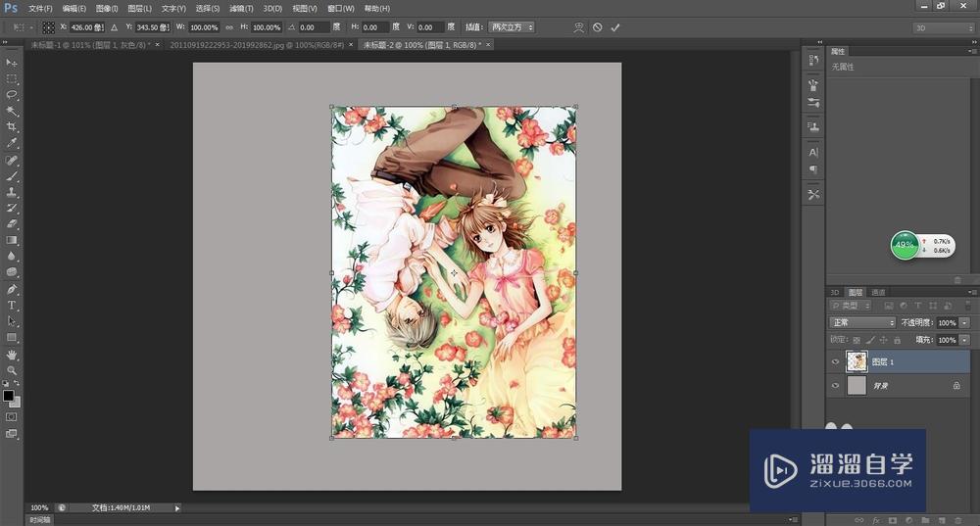Toggle visibility of the 背景 layer
The width and height of the screenshot is (980, 526).
[x=835, y=386]
